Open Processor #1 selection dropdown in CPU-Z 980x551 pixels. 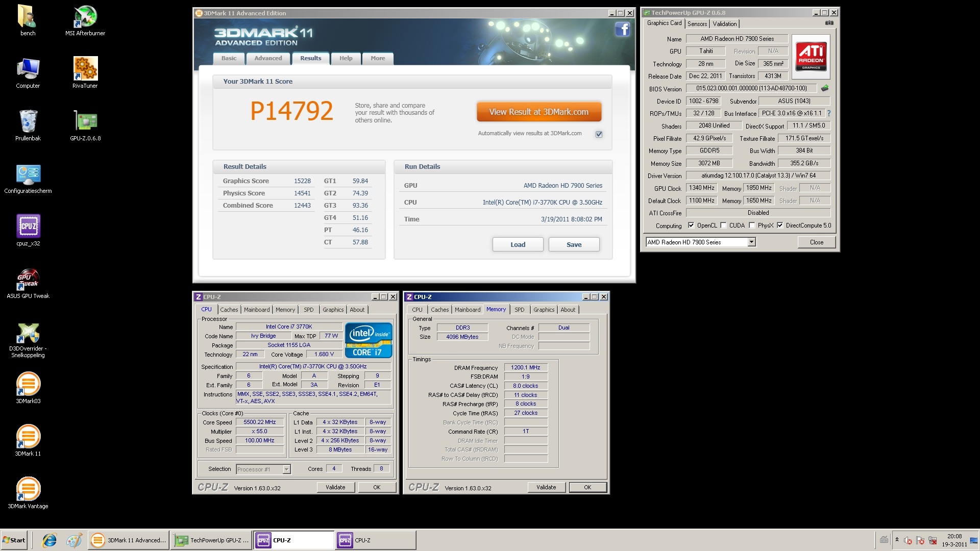pyautogui.click(x=286, y=469)
